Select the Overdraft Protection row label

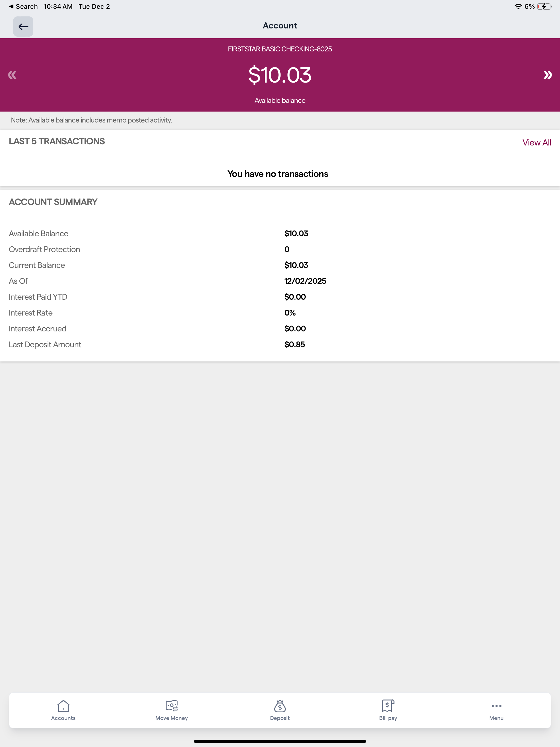pos(44,249)
